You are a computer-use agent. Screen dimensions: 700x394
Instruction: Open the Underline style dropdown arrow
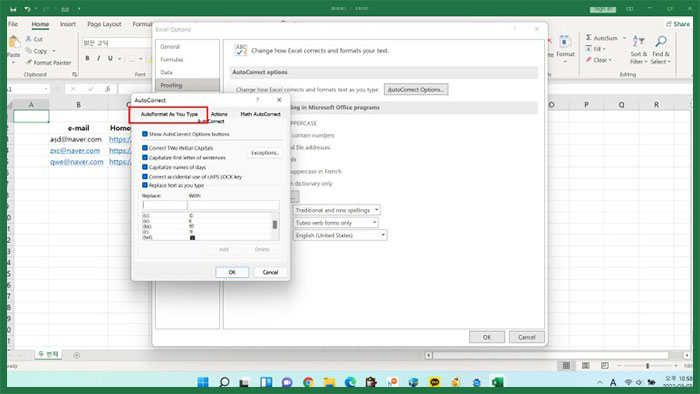click(x=120, y=58)
